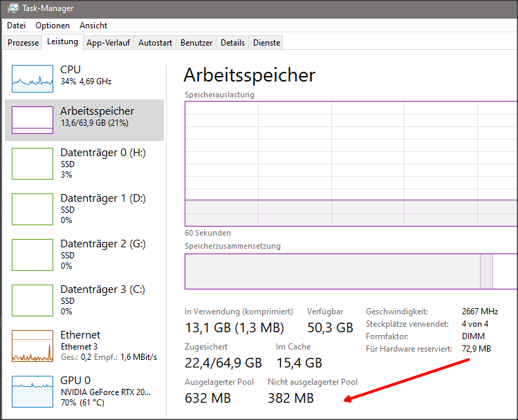Screen dimensions: 518x420
Task: Switch to the Autostart tab
Action: [x=155, y=43]
